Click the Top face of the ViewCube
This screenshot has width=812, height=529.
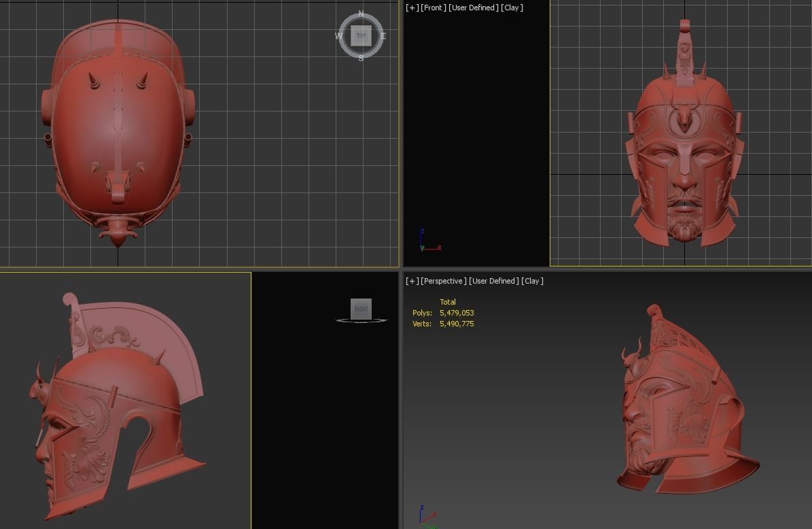361,36
